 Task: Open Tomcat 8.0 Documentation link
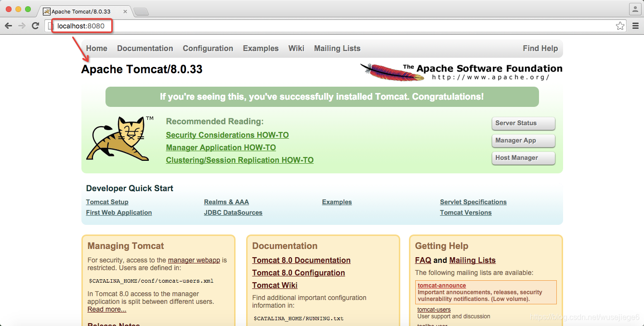(301, 261)
